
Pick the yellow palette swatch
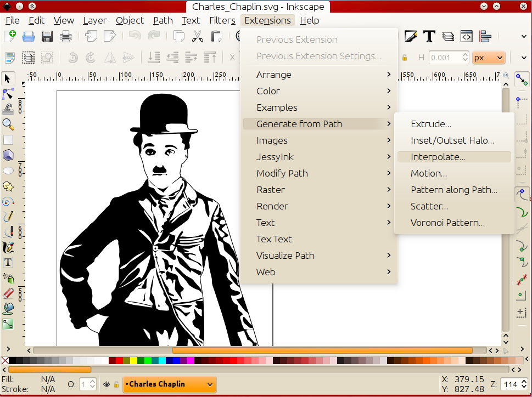(x=133, y=360)
